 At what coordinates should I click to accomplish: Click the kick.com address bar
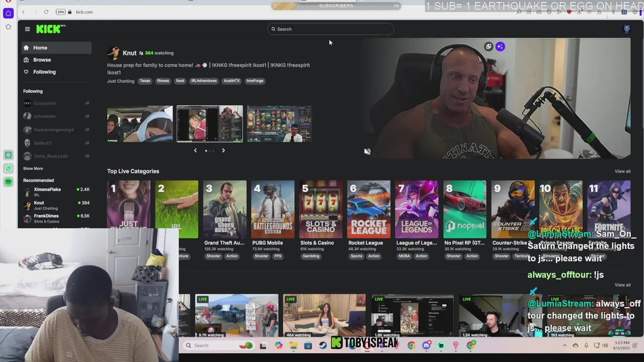coord(84,12)
